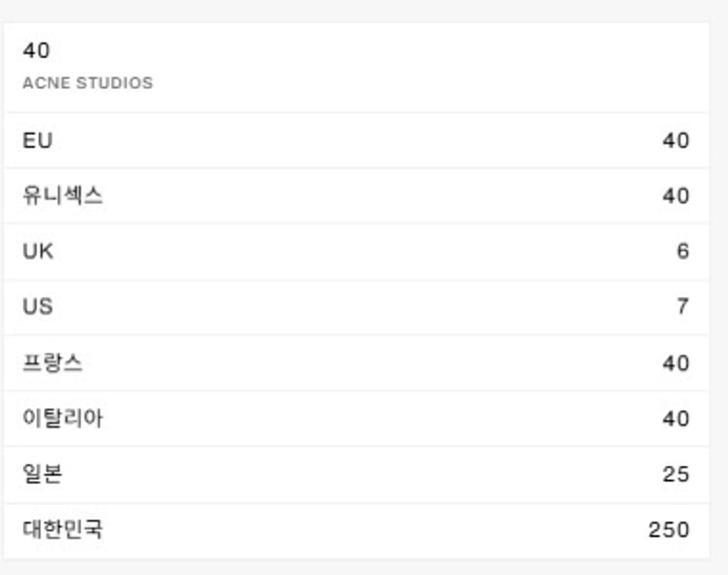Viewport: 728px width, 575px height.
Task: Click the EU size value 40
Action: [676, 141]
